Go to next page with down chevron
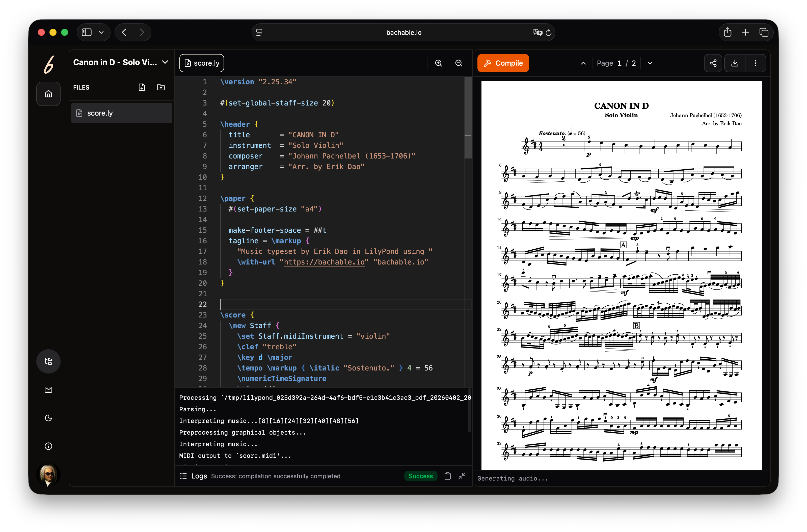Image resolution: width=807 pixels, height=532 pixels. (650, 63)
